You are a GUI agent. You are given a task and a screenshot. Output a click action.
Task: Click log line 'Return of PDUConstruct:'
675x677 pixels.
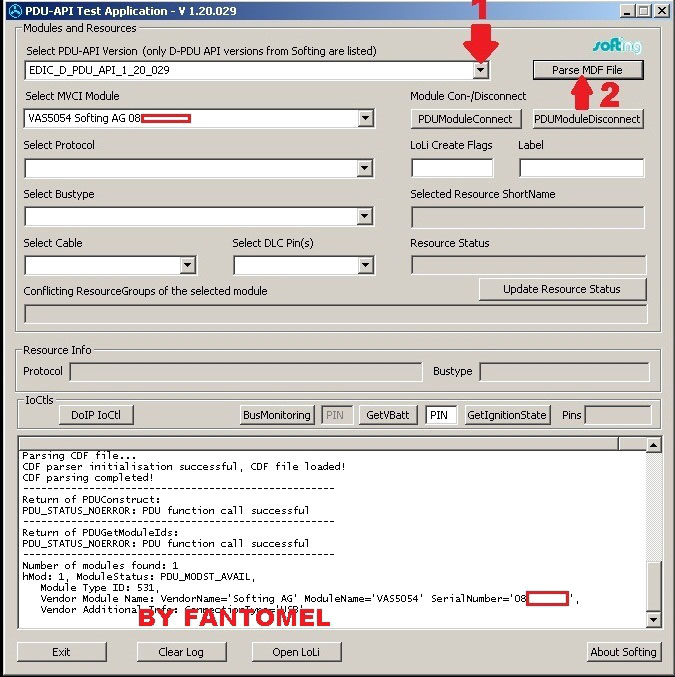click(x=91, y=500)
